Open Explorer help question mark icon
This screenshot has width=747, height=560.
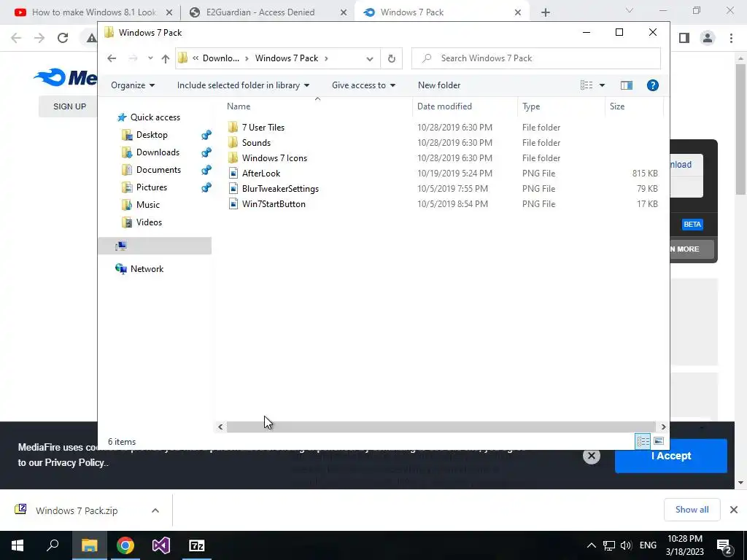[x=653, y=85]
